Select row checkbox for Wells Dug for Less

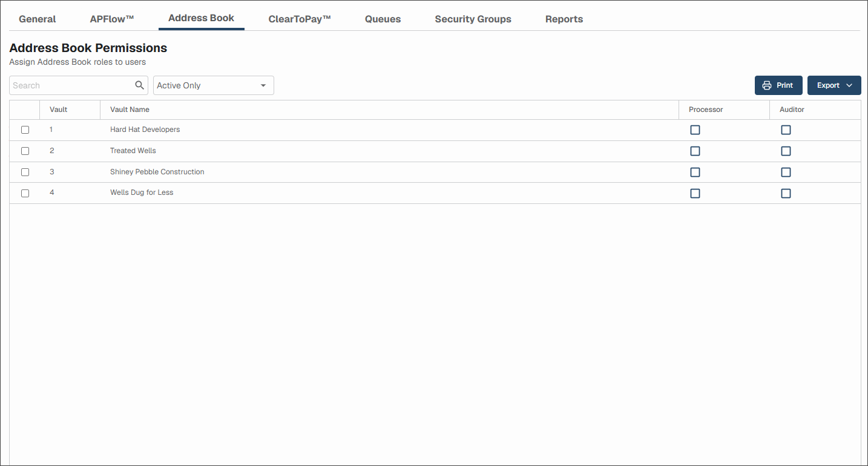[x=25, y=193]
